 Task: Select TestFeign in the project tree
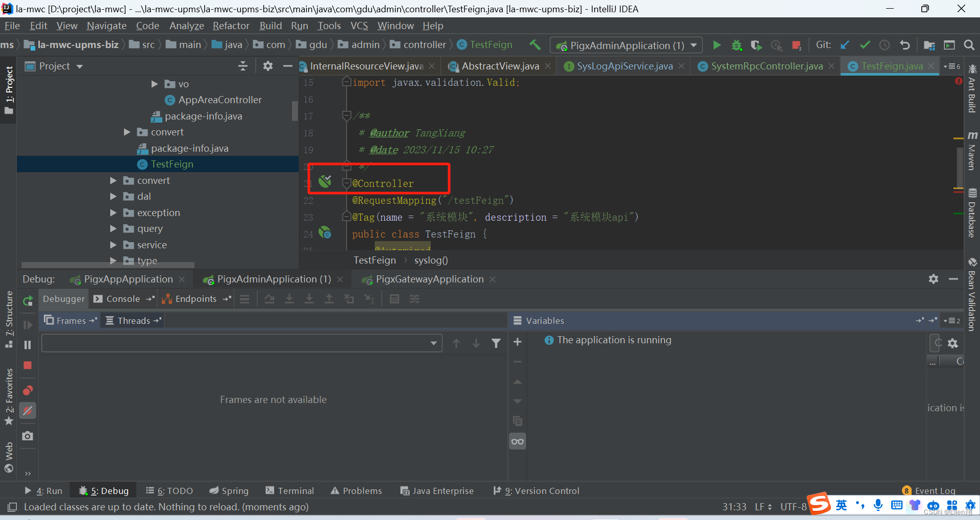pyautogui.click(x=172, y=164)
